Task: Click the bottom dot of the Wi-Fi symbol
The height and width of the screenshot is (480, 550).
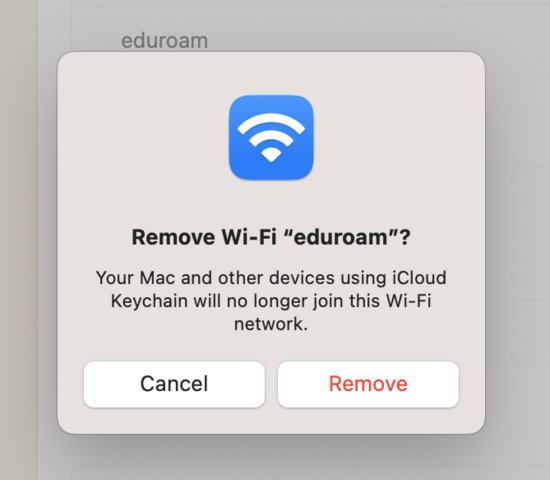Action: pyautogui.click(x=271, y=155)
